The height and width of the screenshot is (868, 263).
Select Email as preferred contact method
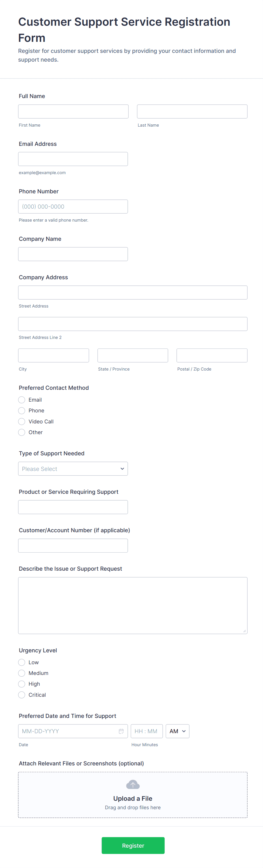(x=21, y=400)
